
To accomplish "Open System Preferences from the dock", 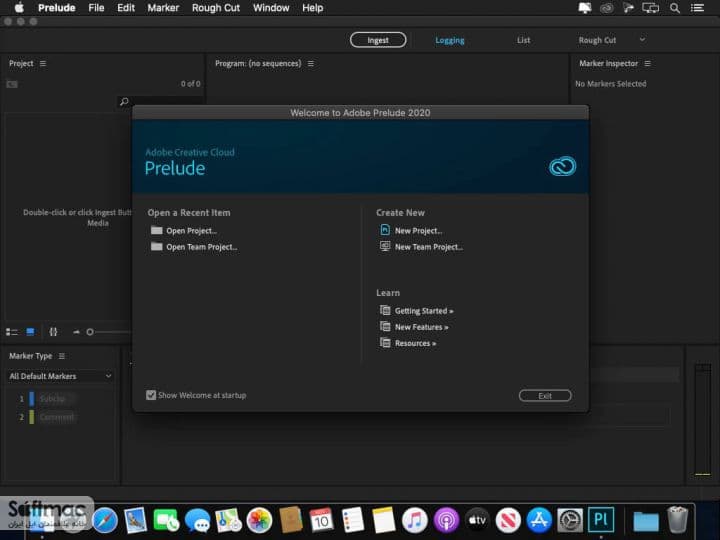I will [x=570, y=521].
